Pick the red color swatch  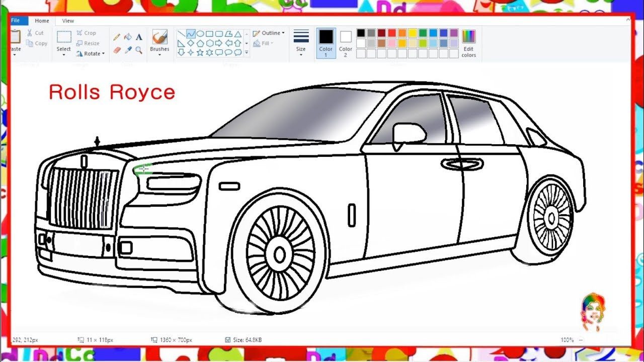(x=391, y=33)
